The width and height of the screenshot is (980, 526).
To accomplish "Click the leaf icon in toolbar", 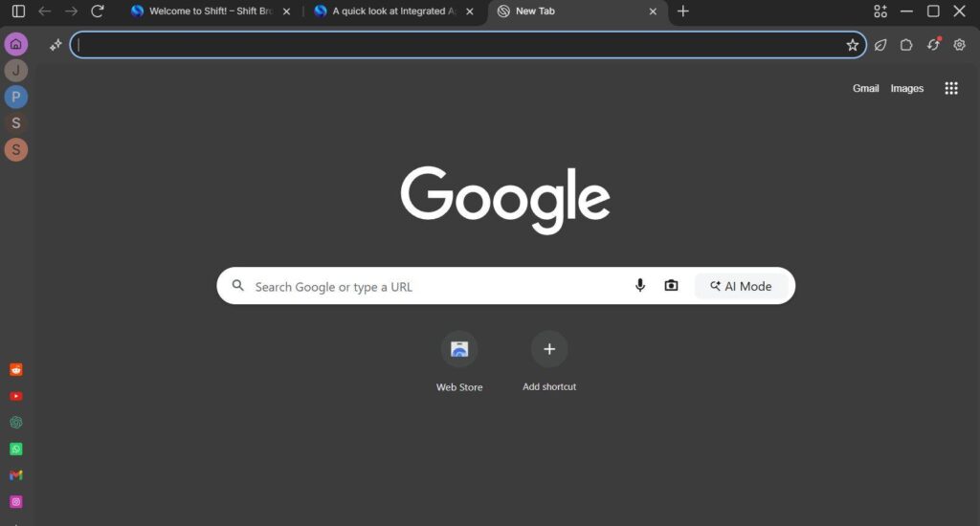I will point(880,44).
